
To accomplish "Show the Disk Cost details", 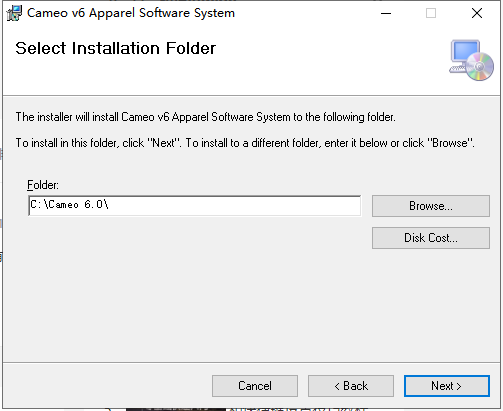I will point(431,238).
